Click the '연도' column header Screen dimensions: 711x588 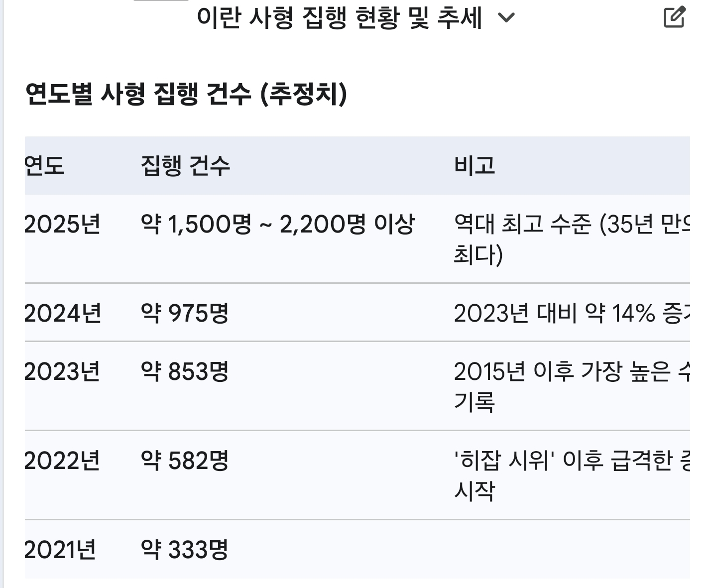pyautogui.click(x=45, y=165)
